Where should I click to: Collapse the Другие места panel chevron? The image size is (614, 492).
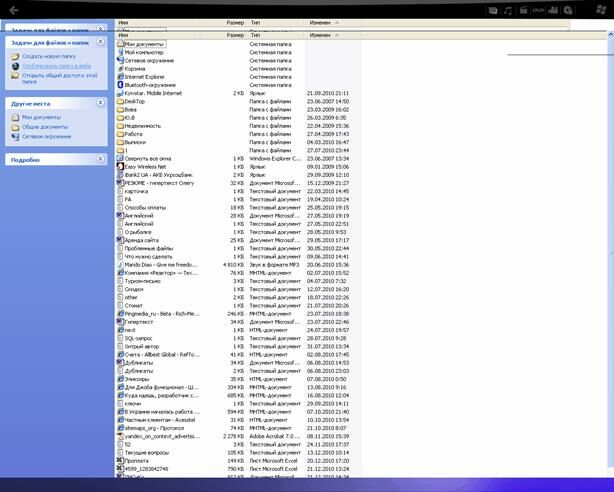(100, 103)
